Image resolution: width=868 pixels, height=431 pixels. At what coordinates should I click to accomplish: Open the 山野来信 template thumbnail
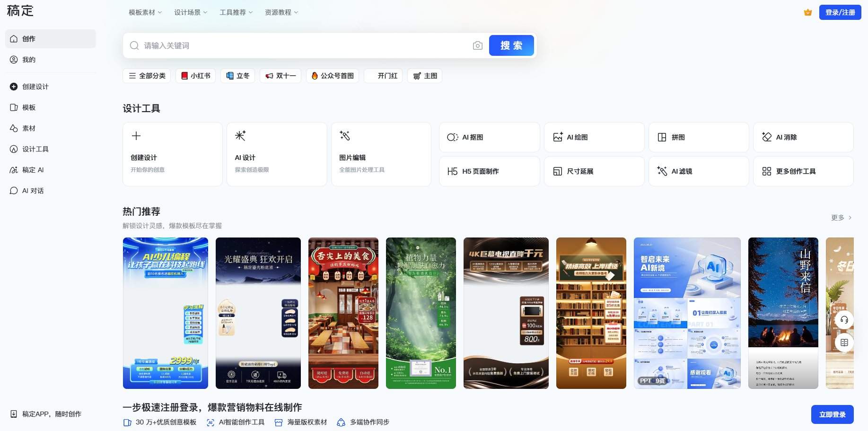click(x=783, y=313)
